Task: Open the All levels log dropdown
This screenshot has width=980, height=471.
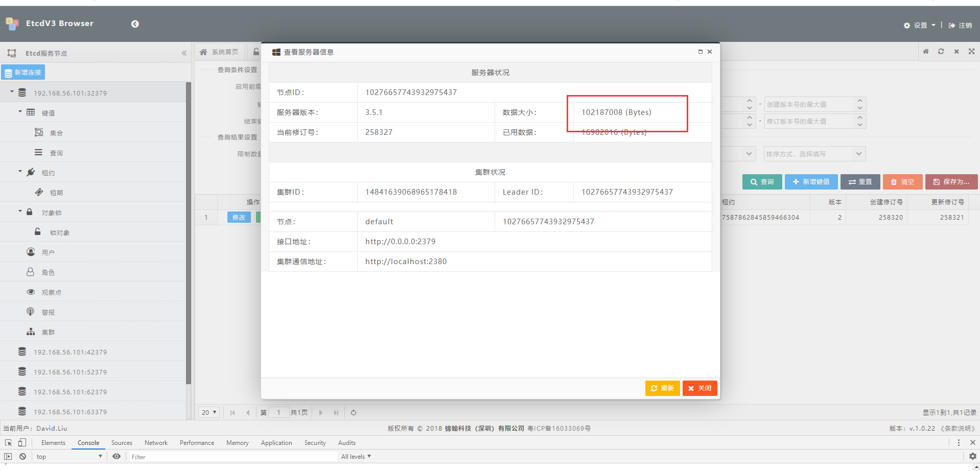Action: pos(356,457)
